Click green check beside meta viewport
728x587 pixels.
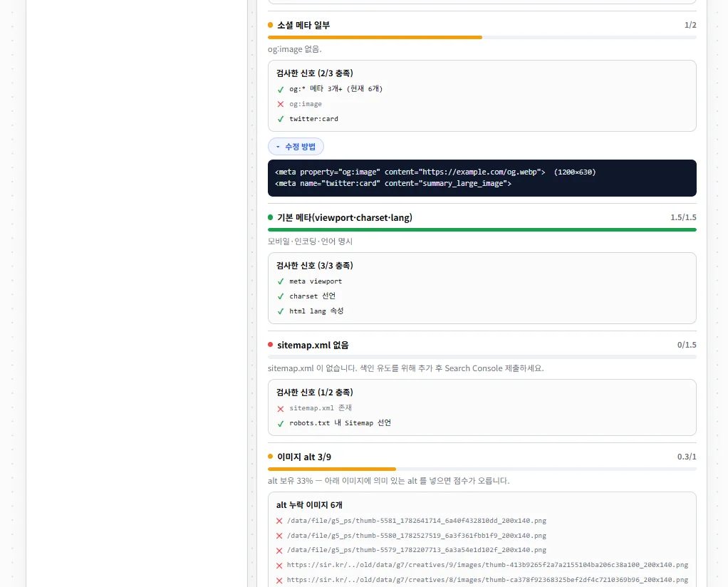point(281,281)
